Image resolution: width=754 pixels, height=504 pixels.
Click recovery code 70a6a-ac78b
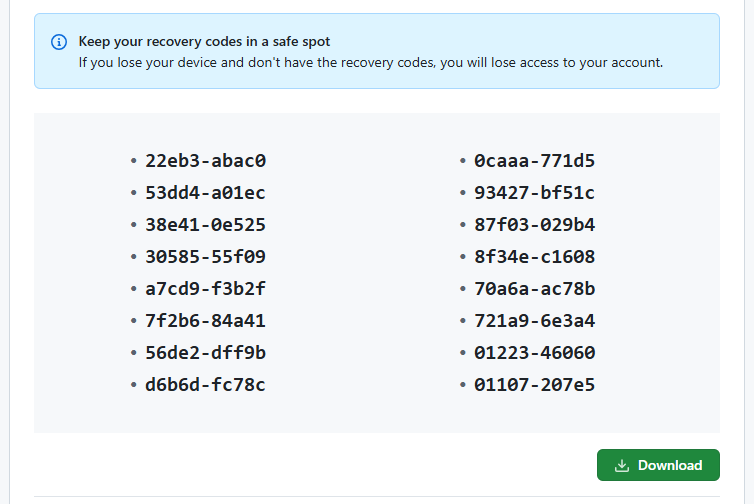point(534,289)
